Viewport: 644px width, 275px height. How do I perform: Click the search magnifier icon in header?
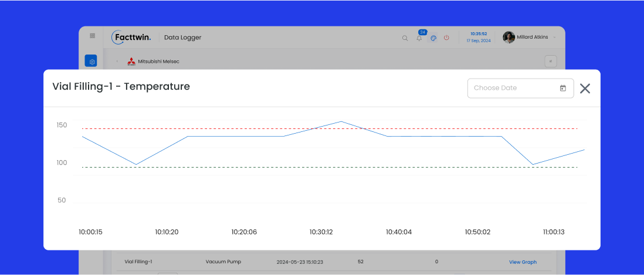coord(405,38)
